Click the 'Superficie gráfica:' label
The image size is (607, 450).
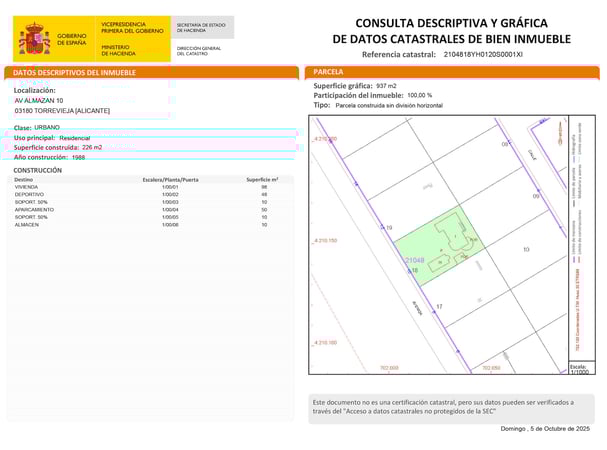click(x=343, y=86)
